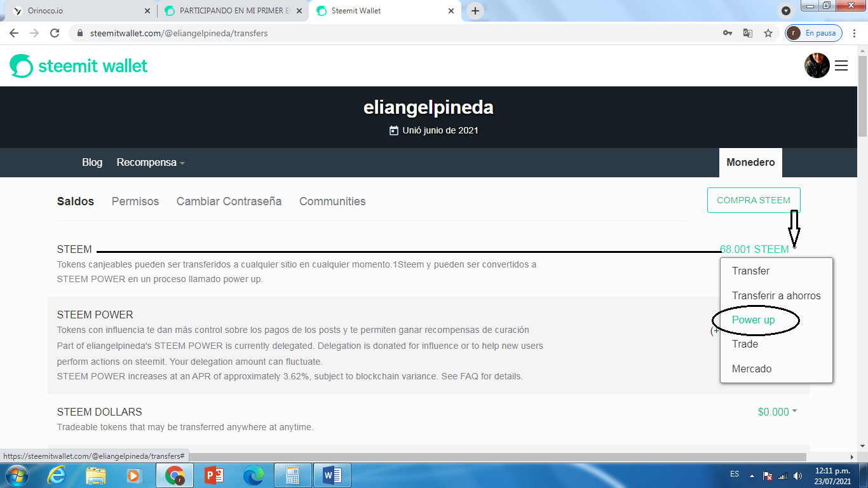Close the Orinoco.io tab
The width and height of the screenshot is (868, 488).
pos(147,11)
